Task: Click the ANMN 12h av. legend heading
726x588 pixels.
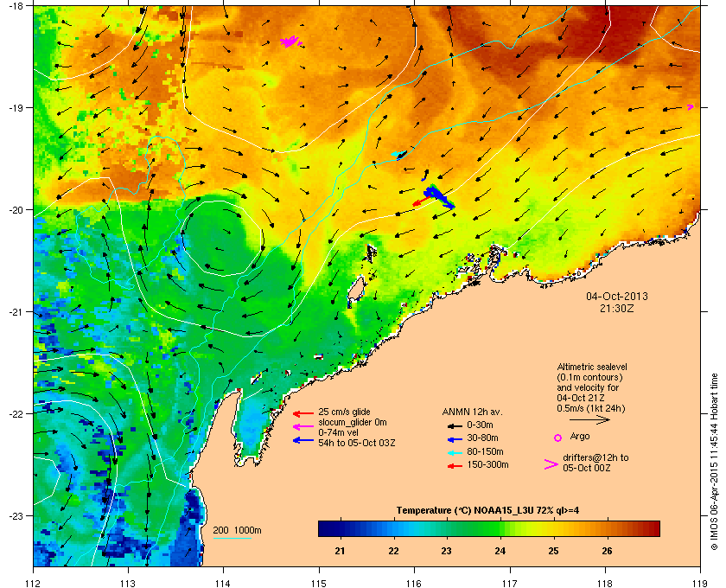Action: 472,412
